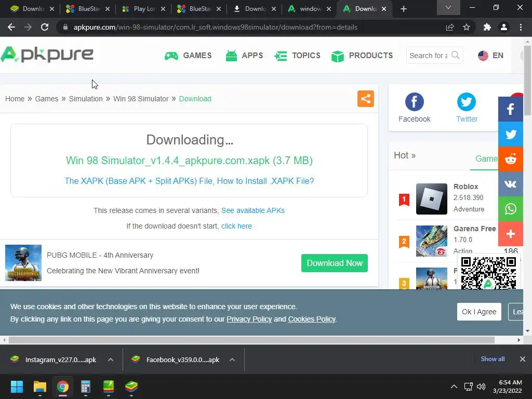Click Show all downloads

pos(493,359)
